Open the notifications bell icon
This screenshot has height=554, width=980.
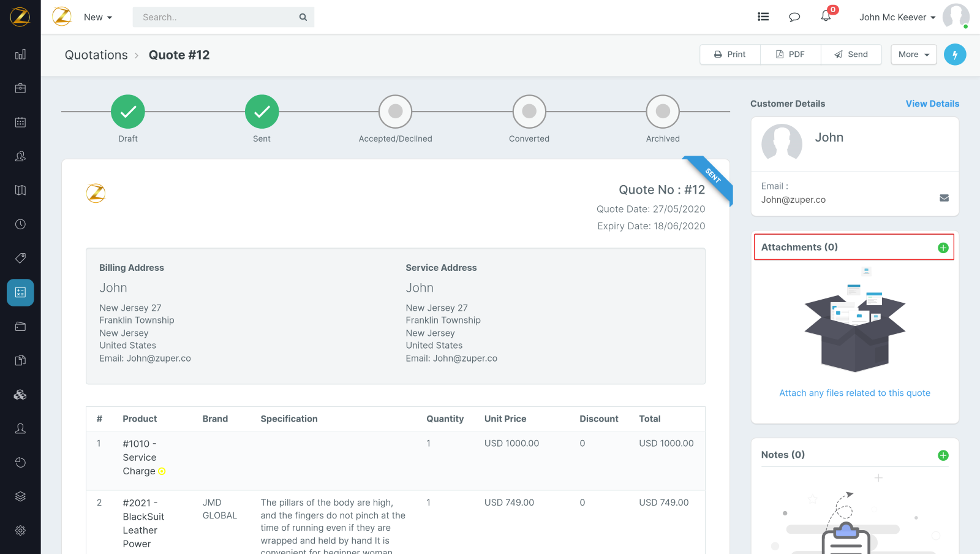(x=826, y=17)
